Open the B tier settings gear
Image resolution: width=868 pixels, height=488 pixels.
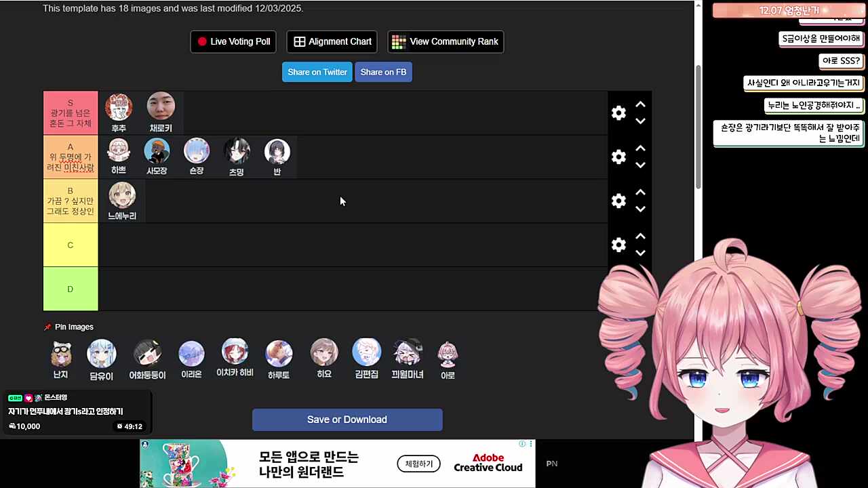618,201
